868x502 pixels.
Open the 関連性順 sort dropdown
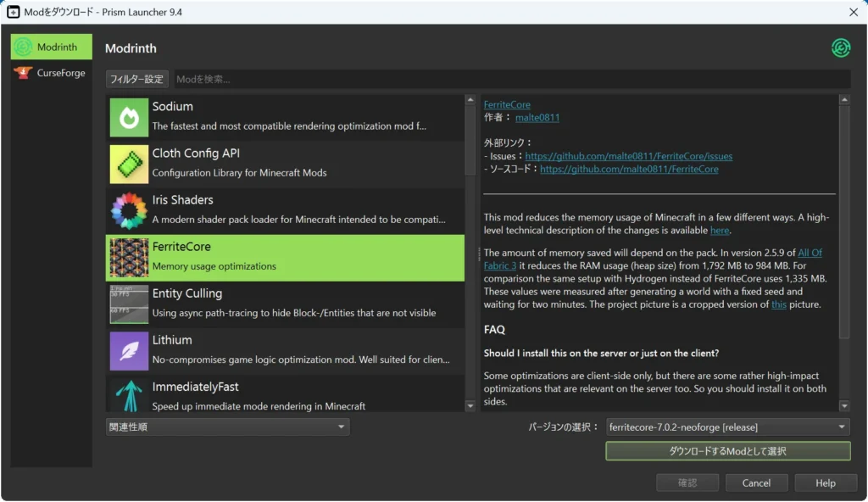point(227,427)
